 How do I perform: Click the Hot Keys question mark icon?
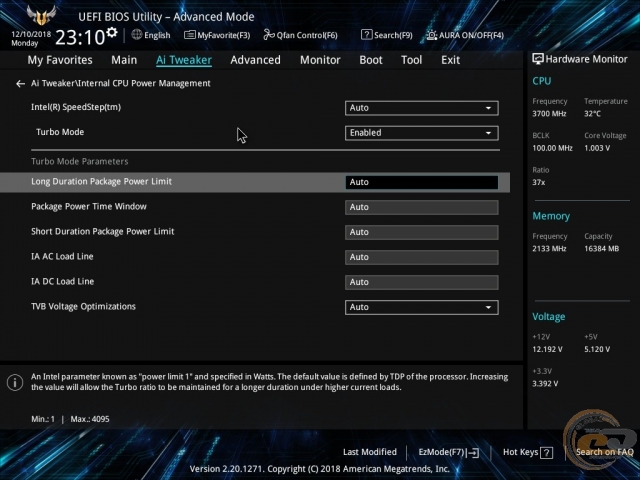click(x=546, y=452)
